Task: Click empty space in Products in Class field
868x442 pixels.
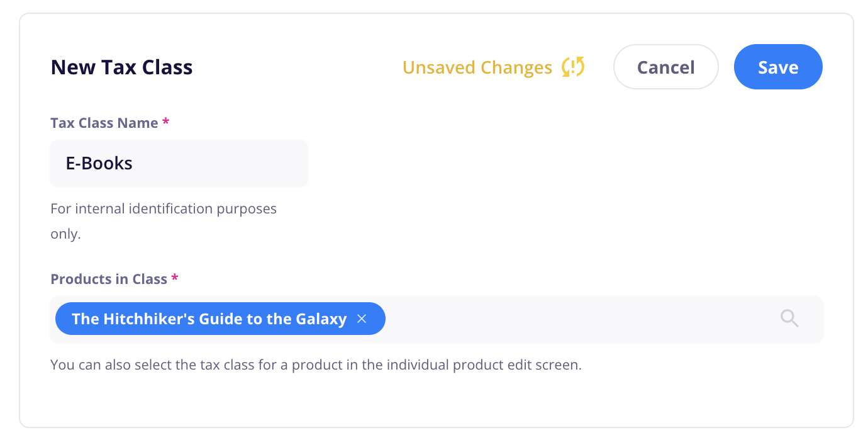Action: [579, 319]
